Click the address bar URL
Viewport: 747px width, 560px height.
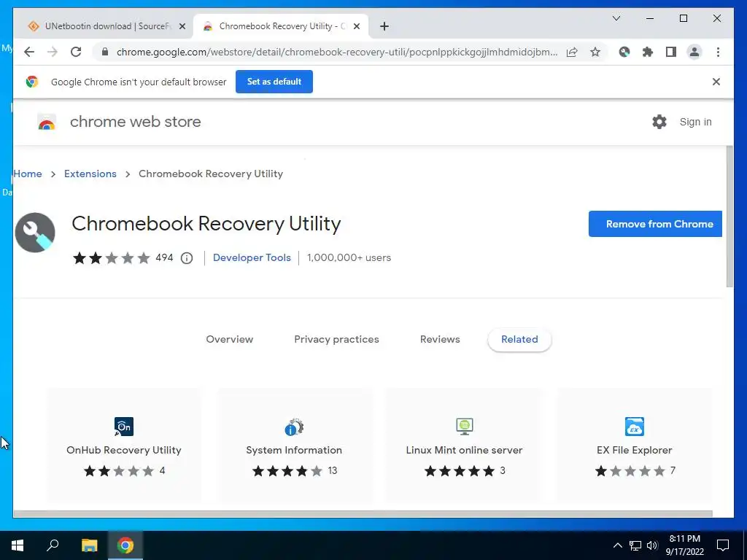point(336,52)
